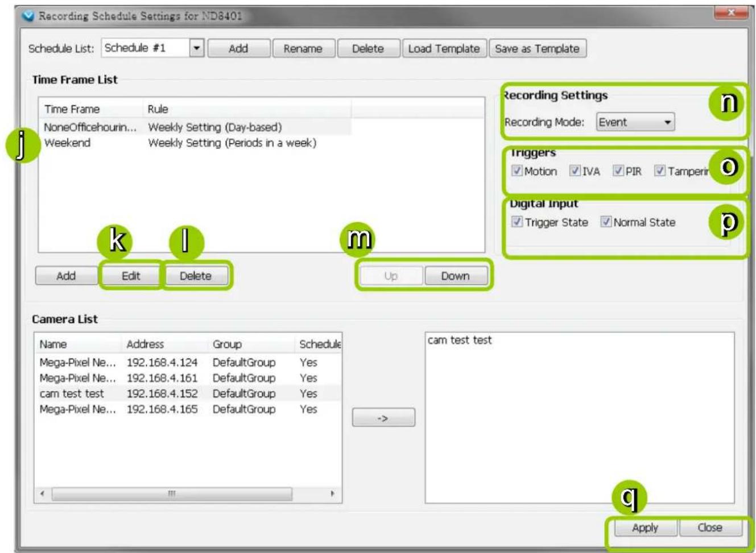Click the Name column header in Camera List
The width and height of the screenshot is (756, 553).
[79, 344]
